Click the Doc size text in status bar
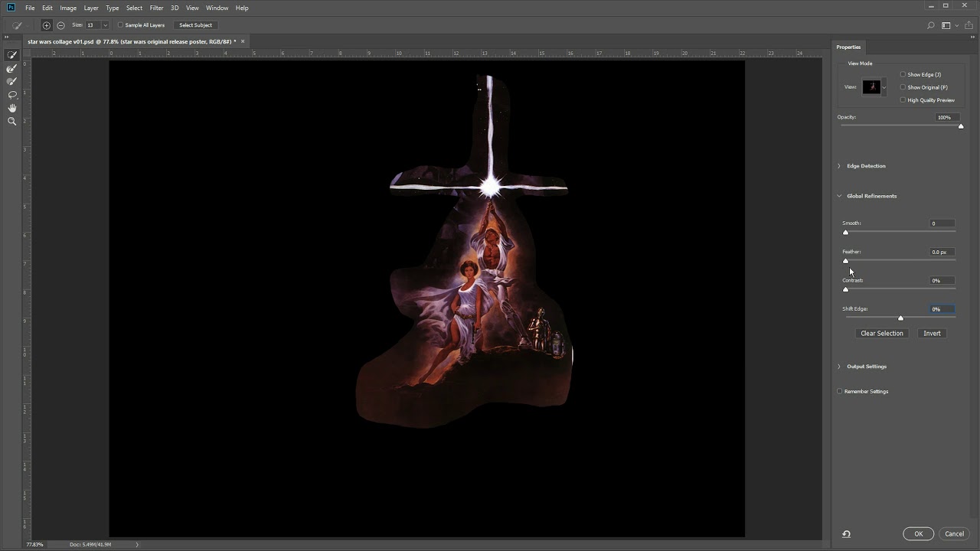Image resolution: width=980 pixels, height=551 pixels. click(x=90, y=544)
